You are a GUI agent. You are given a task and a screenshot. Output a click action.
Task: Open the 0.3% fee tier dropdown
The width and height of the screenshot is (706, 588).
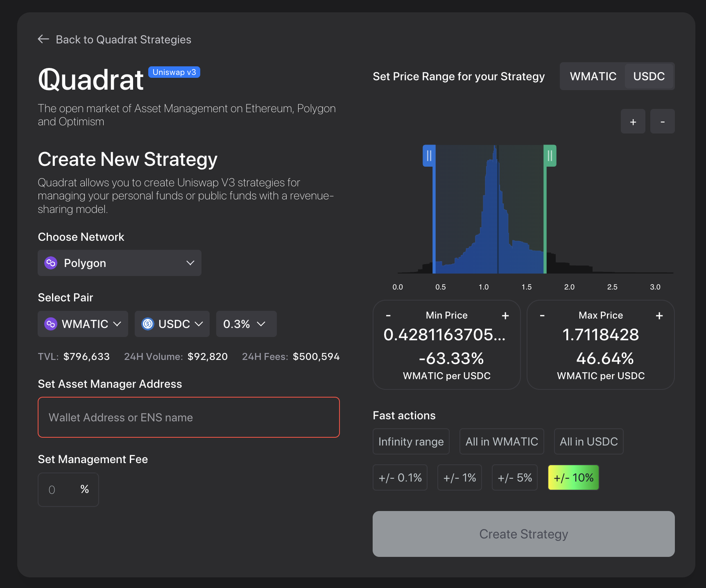click(x=246, y=324)
